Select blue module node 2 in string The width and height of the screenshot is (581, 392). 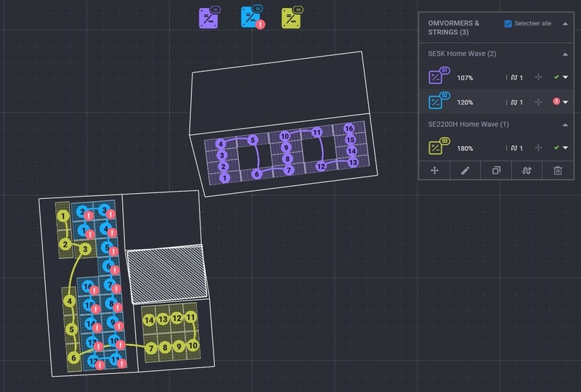pos(82,211)
